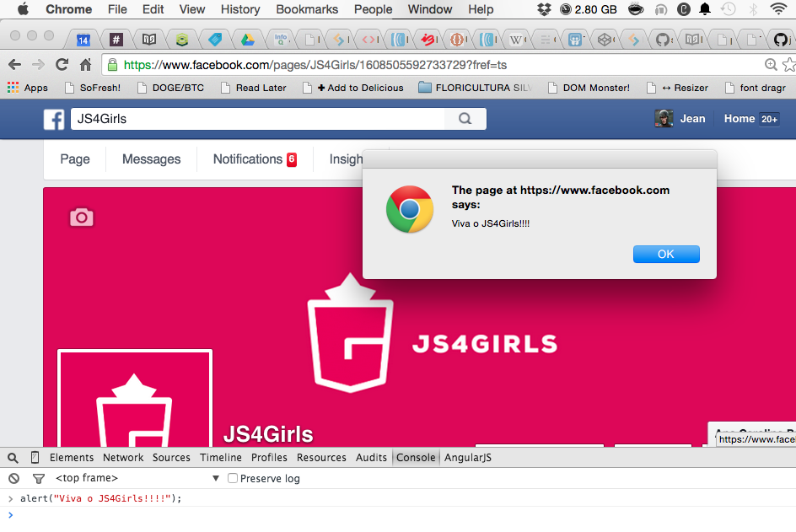Switch to the Google Drive tab

[x=248, y=39]
